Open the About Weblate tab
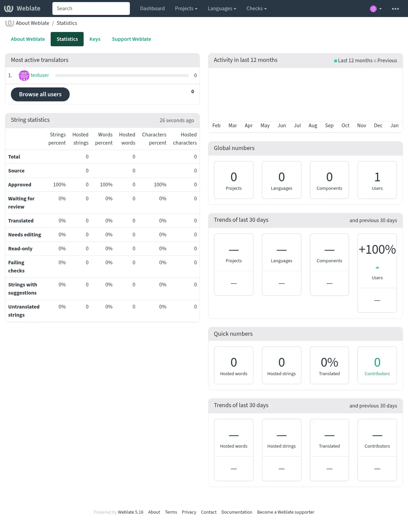Image resolution: width=408 pixels, height=532 pixels. [28, 39]
